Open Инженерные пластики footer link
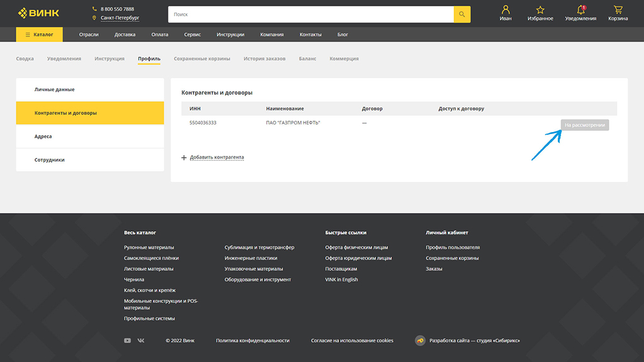644x362 pixels. 251,258
